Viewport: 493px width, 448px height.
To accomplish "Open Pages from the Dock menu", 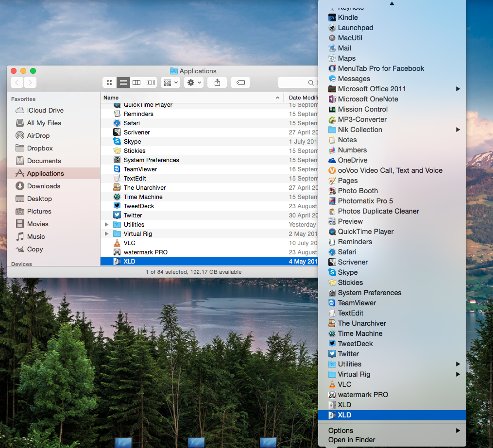I will coord(392,181).
